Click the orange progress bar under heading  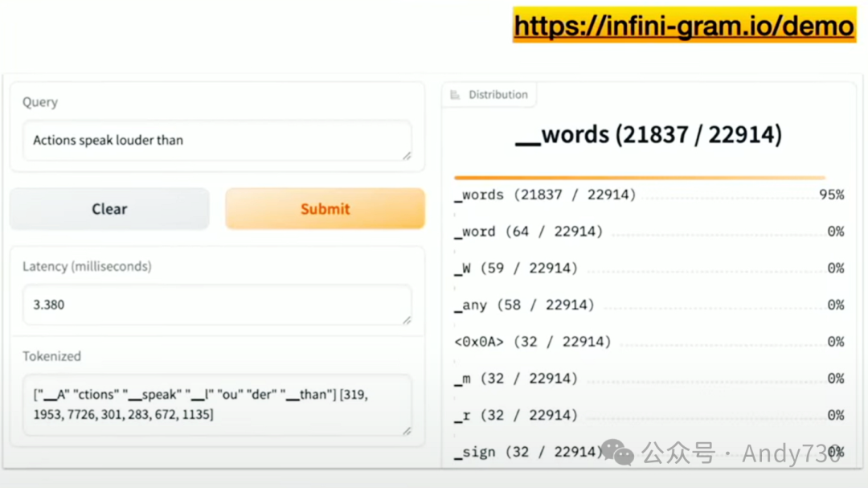coord(640,178)
